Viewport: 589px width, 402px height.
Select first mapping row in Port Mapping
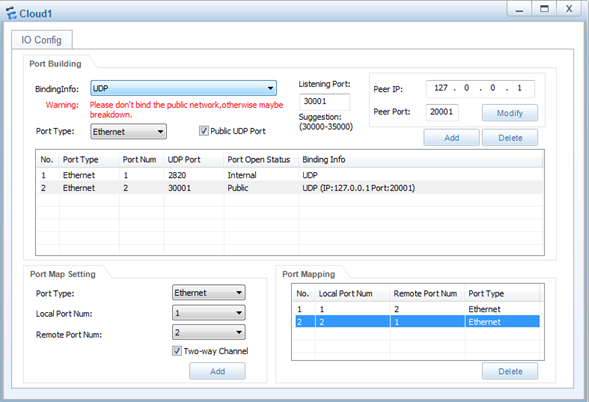(417, 309)
